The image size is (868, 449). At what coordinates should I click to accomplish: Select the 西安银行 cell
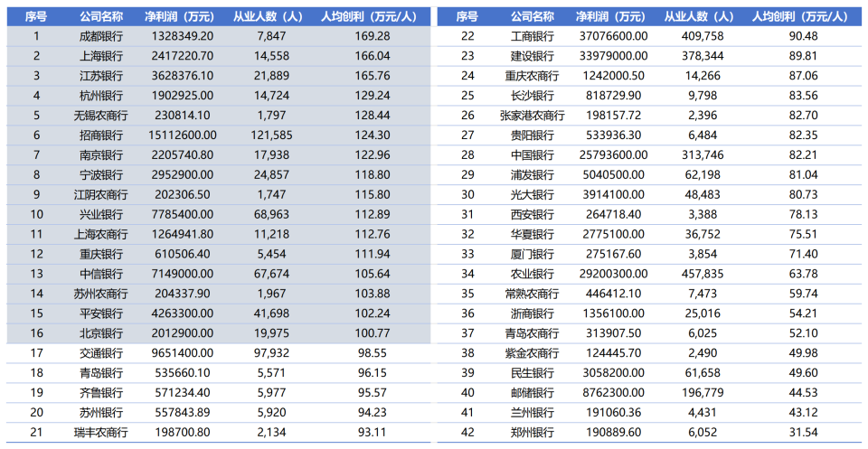(532, 214)
